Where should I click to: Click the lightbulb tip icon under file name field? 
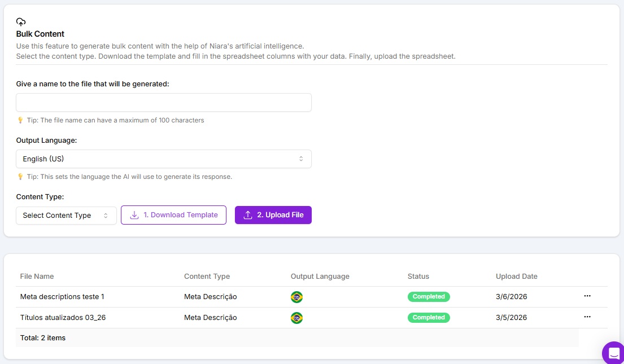(x=20, y=120)
